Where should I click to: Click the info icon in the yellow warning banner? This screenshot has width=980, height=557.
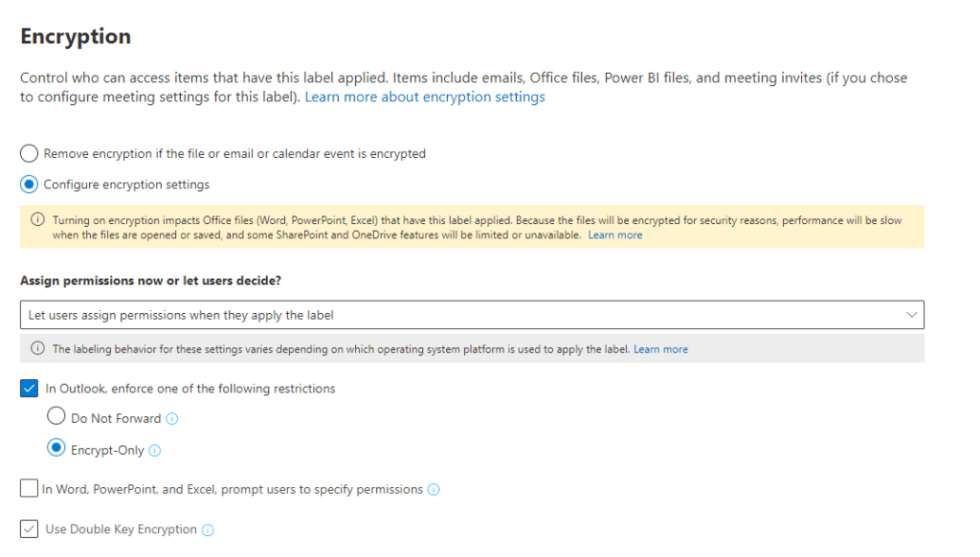tap(38, 220)
